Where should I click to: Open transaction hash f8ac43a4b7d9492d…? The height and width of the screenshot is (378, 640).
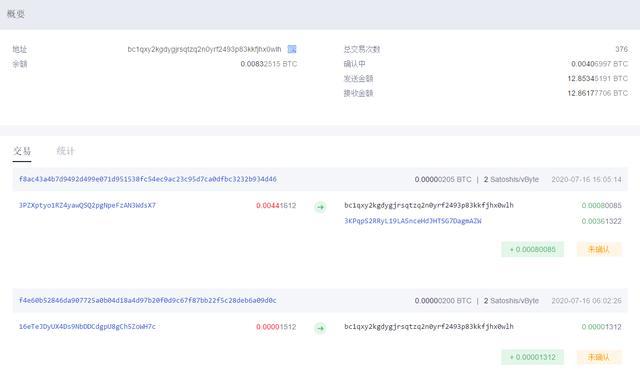point(148,179)
